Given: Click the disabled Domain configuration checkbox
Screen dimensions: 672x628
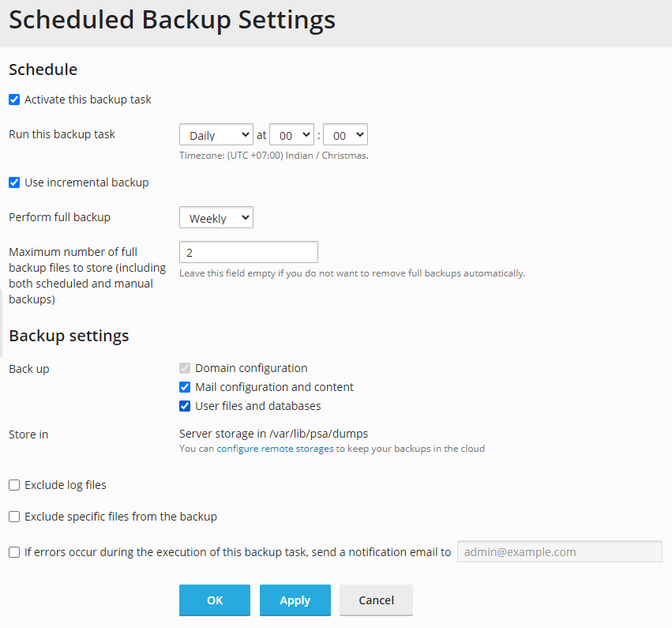Looking at the screenshot, I should (185, 368).
